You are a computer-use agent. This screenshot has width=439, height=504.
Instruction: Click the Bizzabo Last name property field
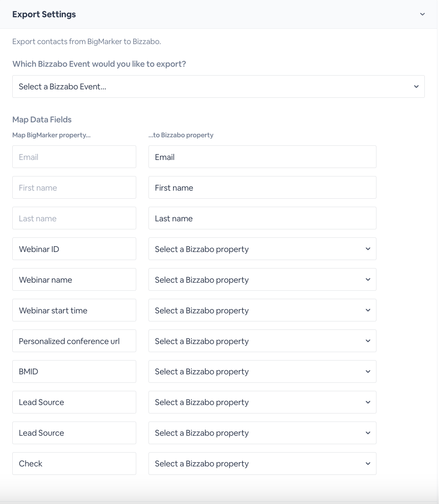pyautogui.click(x=262, y=218)
